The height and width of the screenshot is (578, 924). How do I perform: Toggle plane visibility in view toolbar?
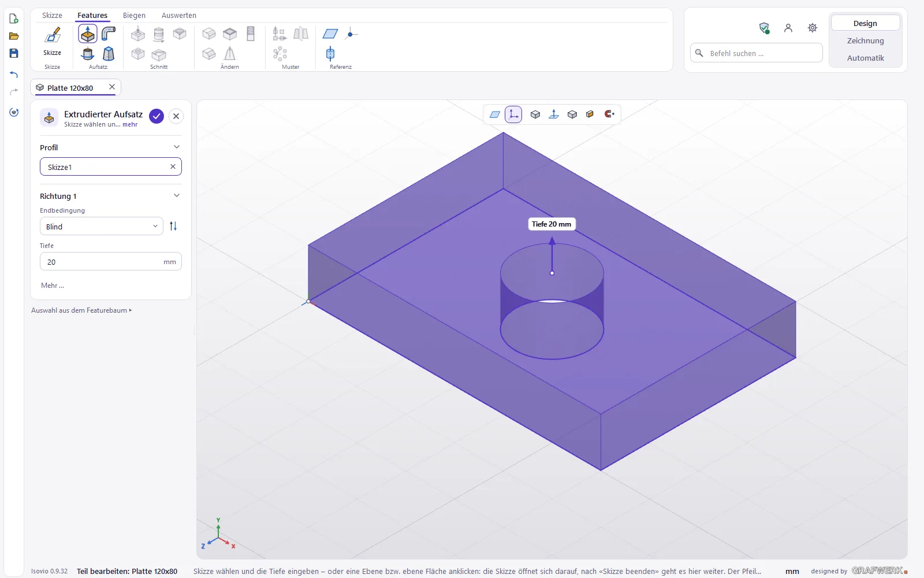point(495,114)
